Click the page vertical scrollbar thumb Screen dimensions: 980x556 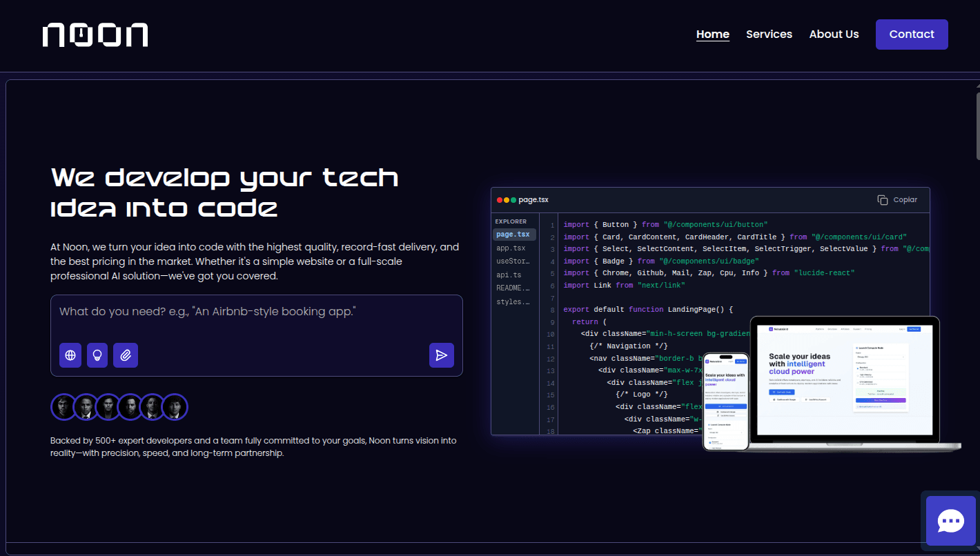(977, 126)
